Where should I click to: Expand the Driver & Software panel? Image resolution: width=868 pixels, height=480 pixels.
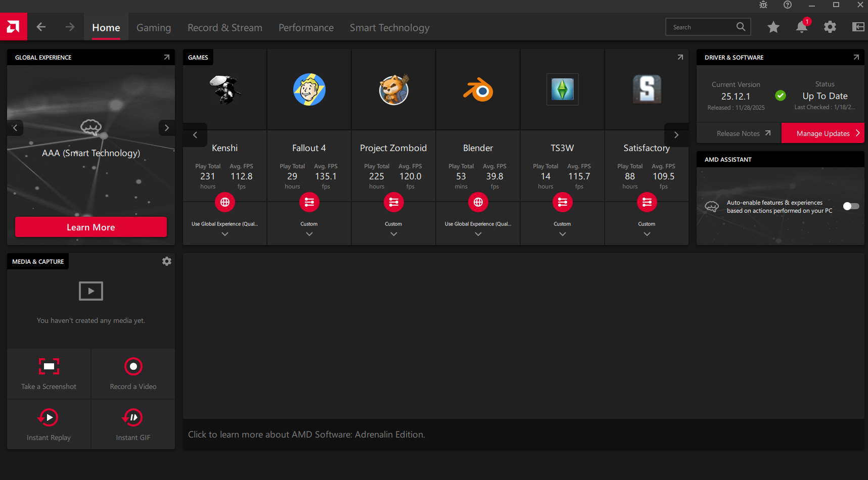856,57
